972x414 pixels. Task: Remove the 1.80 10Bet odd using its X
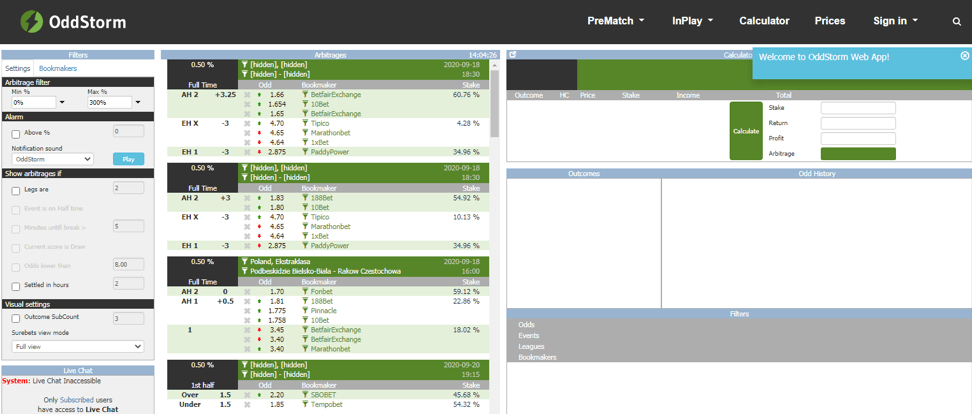[x=247, y=208]
